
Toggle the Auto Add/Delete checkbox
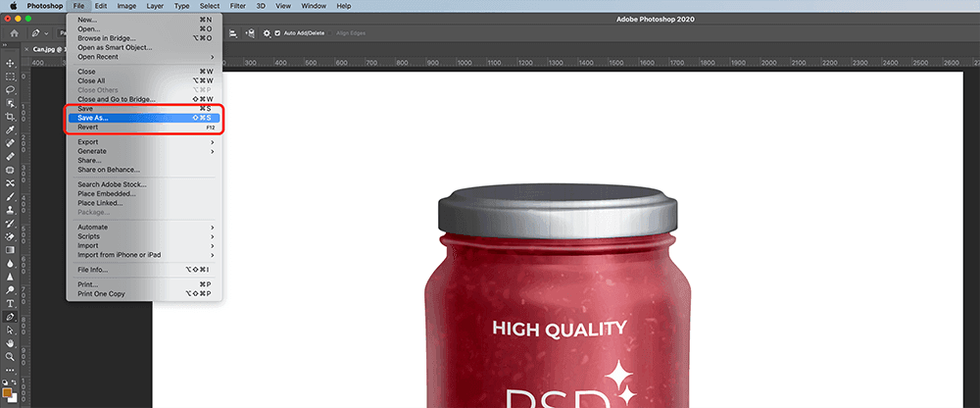(x=277, y=33)
